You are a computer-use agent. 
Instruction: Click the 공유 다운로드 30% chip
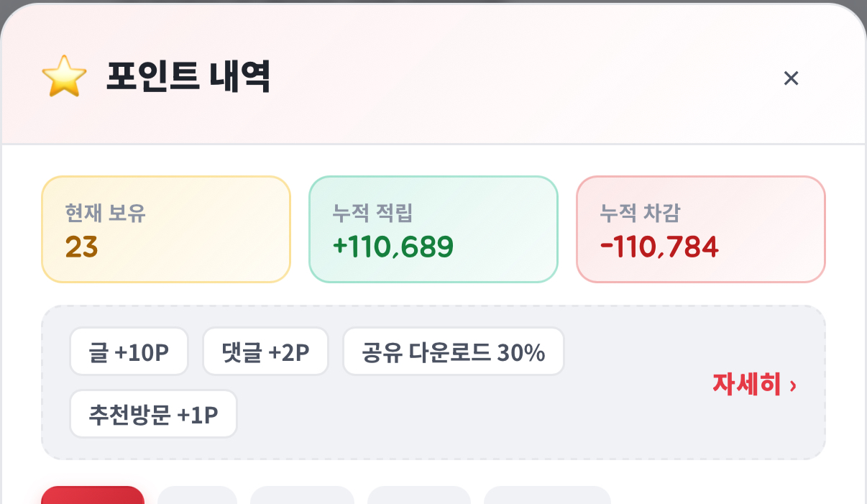pyautogui.click(x=454, y=352)
